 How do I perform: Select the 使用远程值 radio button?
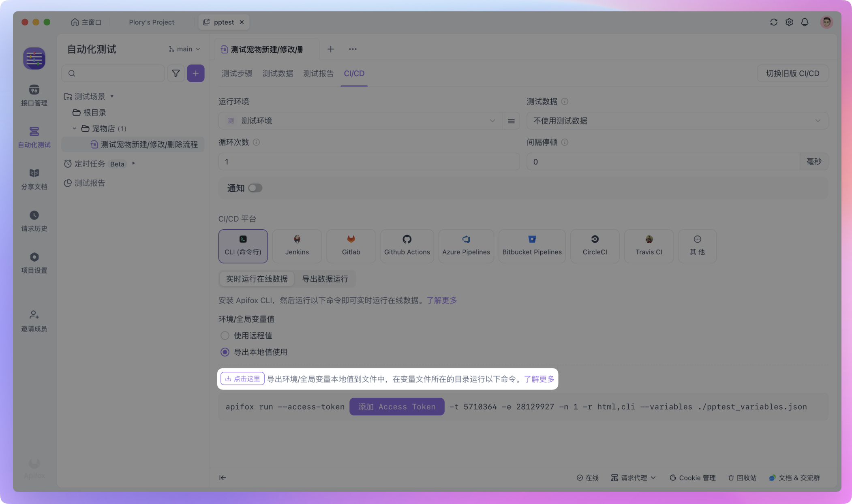pos(225,335)
